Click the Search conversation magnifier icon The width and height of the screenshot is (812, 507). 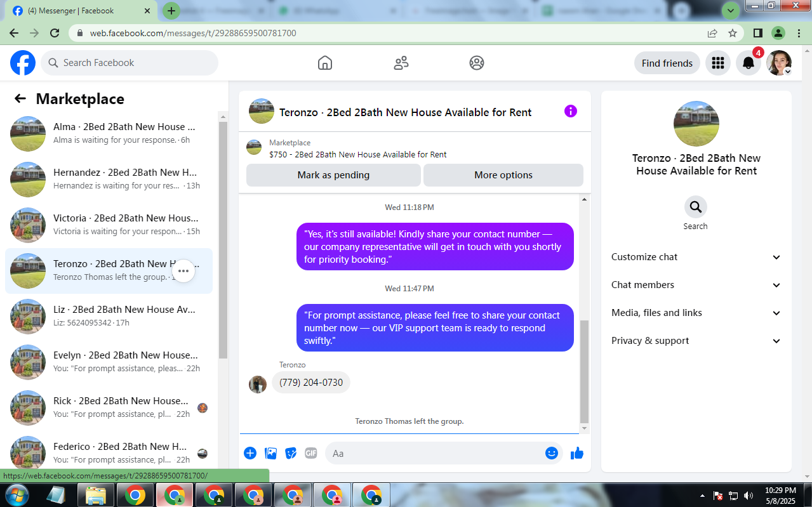pos(695,207)
